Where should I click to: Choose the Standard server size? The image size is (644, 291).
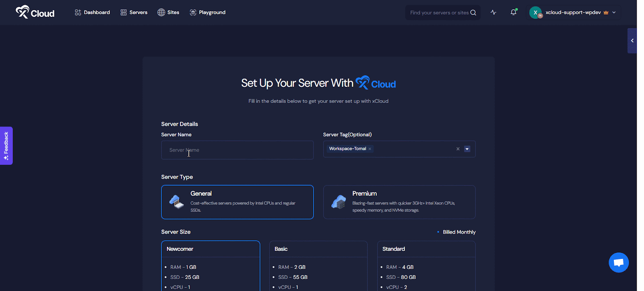pos(426,266)
